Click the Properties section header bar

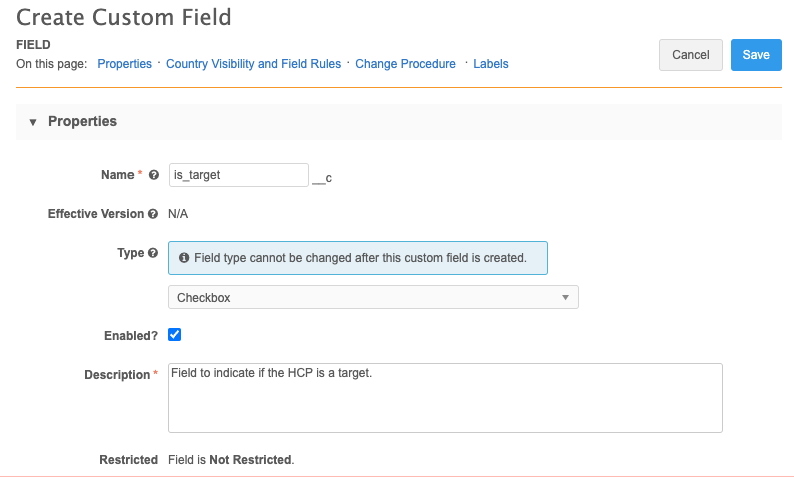pos(400,122)
